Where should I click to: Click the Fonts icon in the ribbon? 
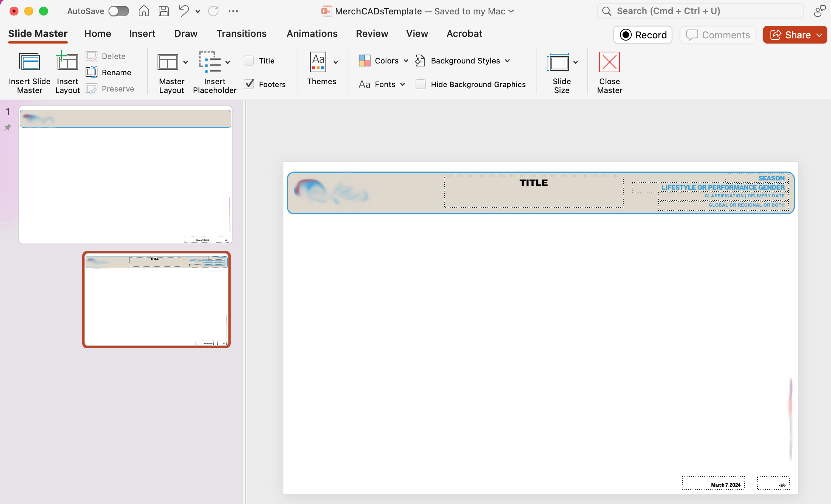365,84
